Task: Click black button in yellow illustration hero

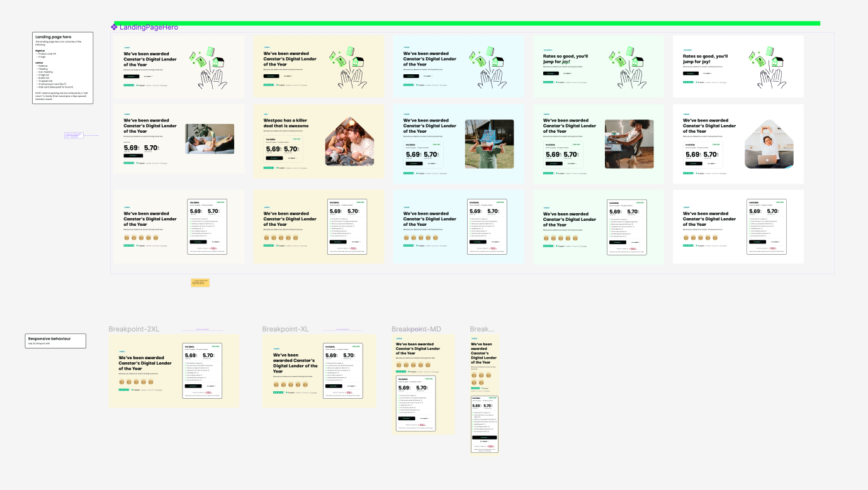Action: pyautogui.click(x=273, y=76)
